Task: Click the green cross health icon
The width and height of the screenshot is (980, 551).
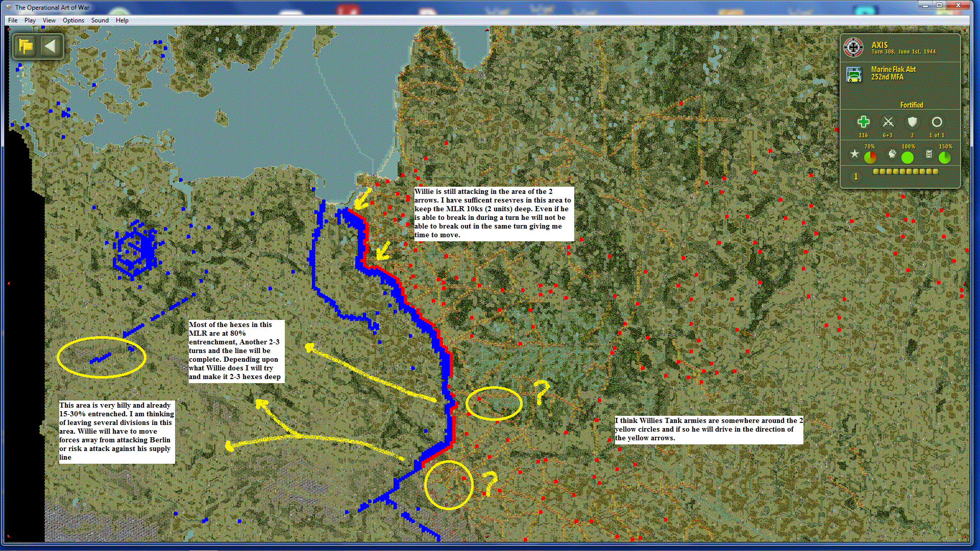Action: point(864,122)
